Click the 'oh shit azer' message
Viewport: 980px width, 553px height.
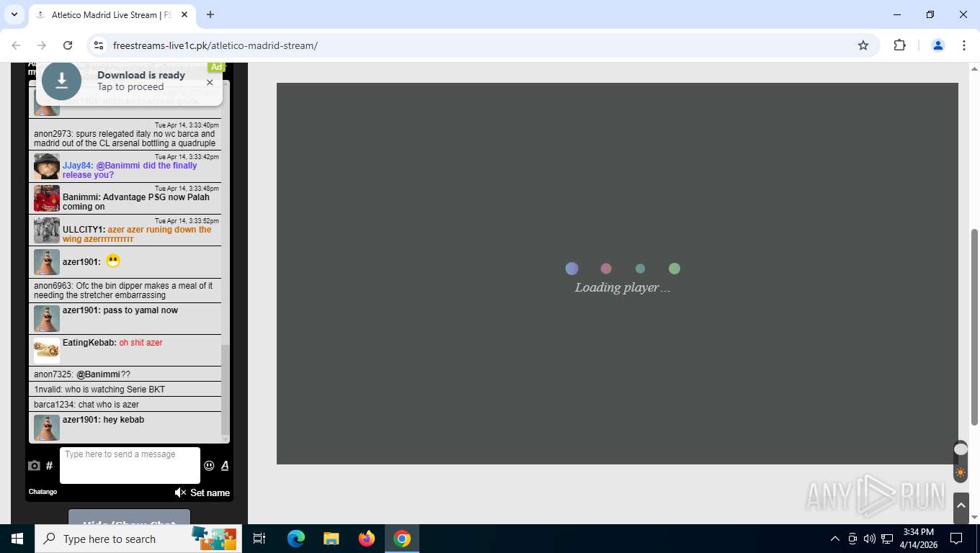pos(141,343)
